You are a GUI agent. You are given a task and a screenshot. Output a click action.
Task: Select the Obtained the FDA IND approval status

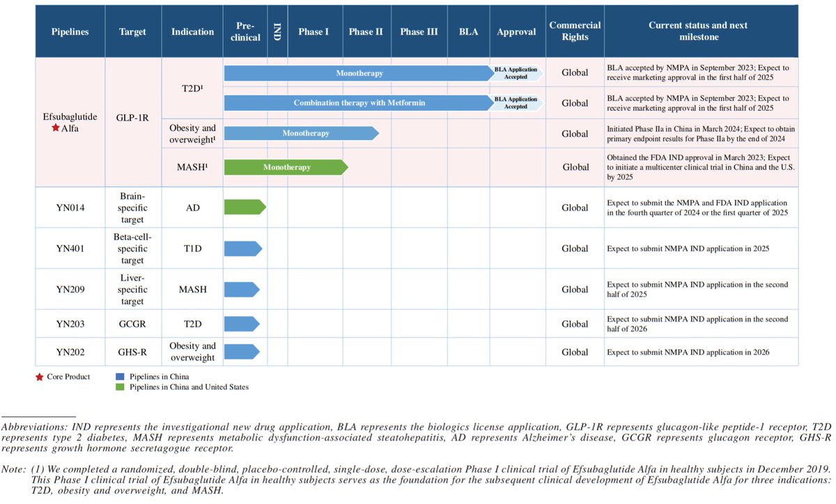699,168
